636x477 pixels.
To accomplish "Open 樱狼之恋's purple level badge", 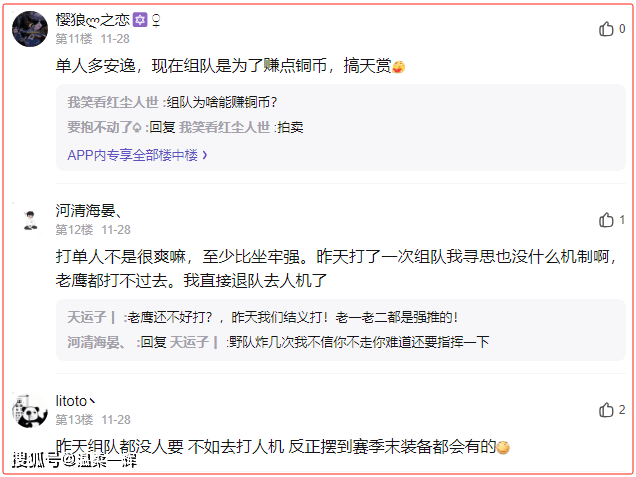I will pyautogui.click(x=140, y=19).
